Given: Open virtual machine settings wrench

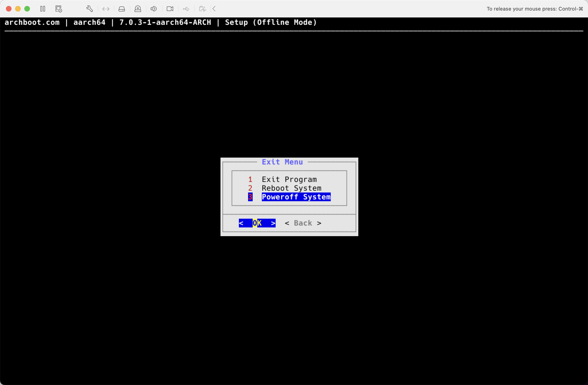Looking at the screenshot, I should [90, 9].
